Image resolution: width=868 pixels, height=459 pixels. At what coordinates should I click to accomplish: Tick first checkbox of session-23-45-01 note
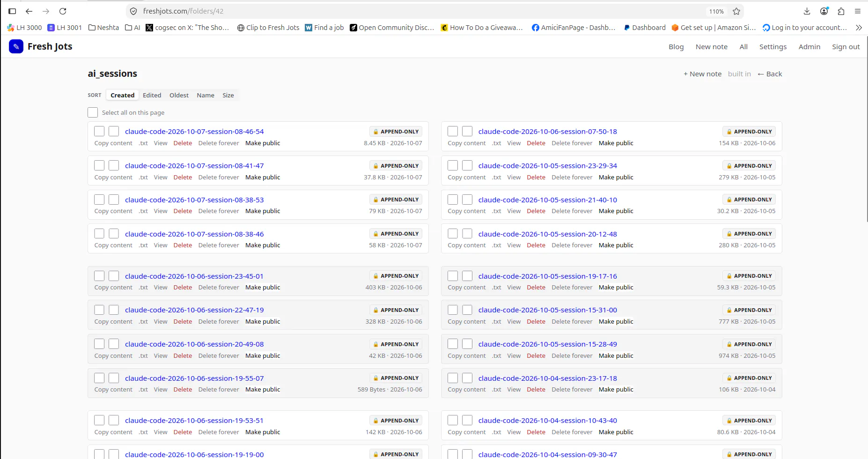(x=99, y=276)
